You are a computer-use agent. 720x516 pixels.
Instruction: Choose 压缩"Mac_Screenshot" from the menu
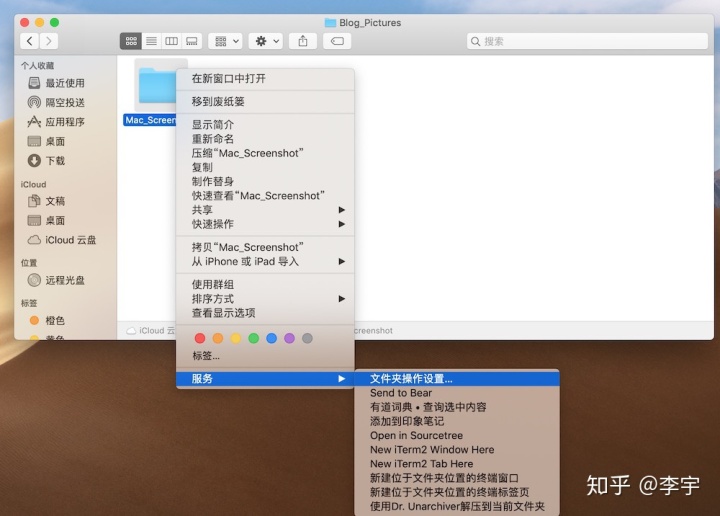click(x=265, y=153)
